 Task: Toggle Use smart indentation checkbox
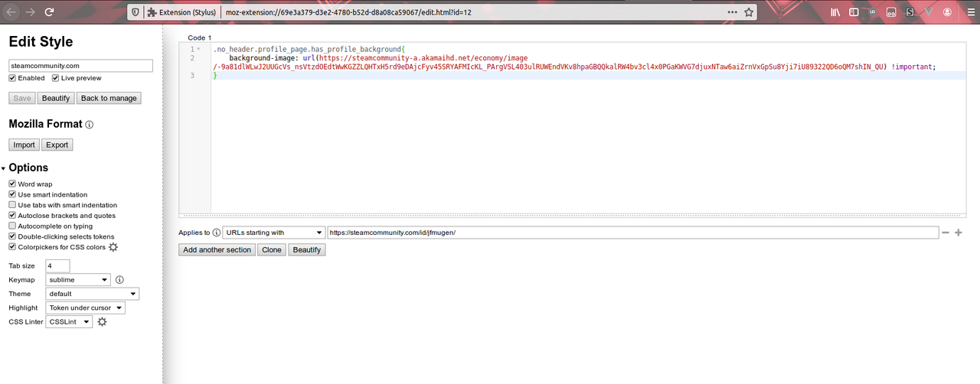(12, 195)
